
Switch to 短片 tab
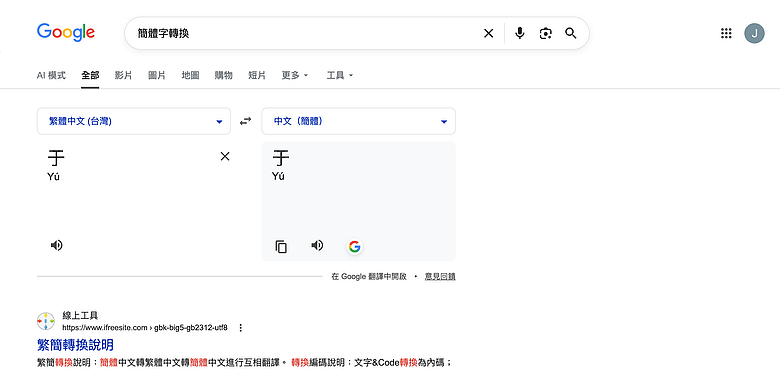[x=257, y=75]
